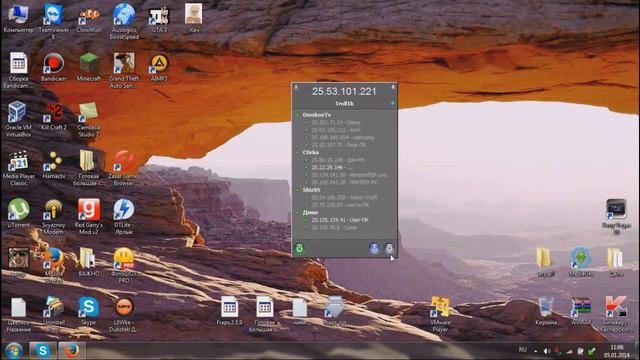Launch the Kaspersky antivirus shortcut
Image resolution: width=640 pixels, height=360 pixels.
616,314
